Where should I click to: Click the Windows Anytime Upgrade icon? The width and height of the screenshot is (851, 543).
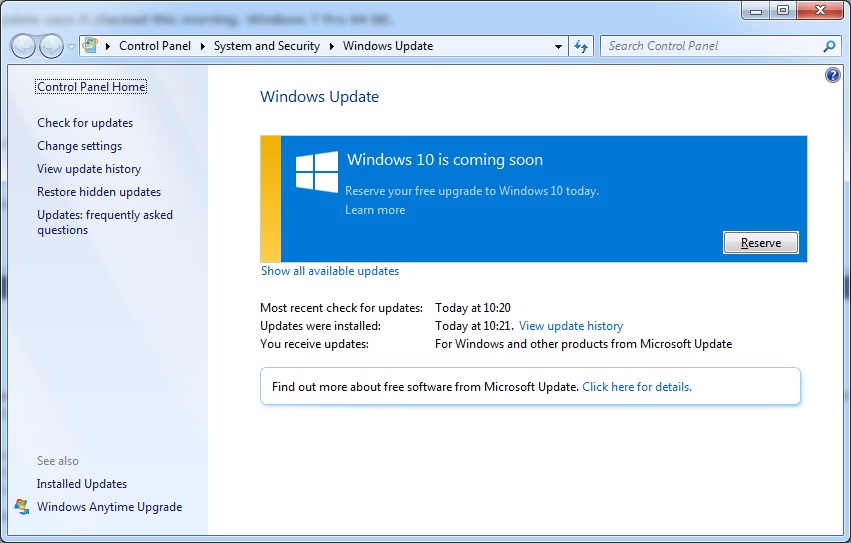22,507
